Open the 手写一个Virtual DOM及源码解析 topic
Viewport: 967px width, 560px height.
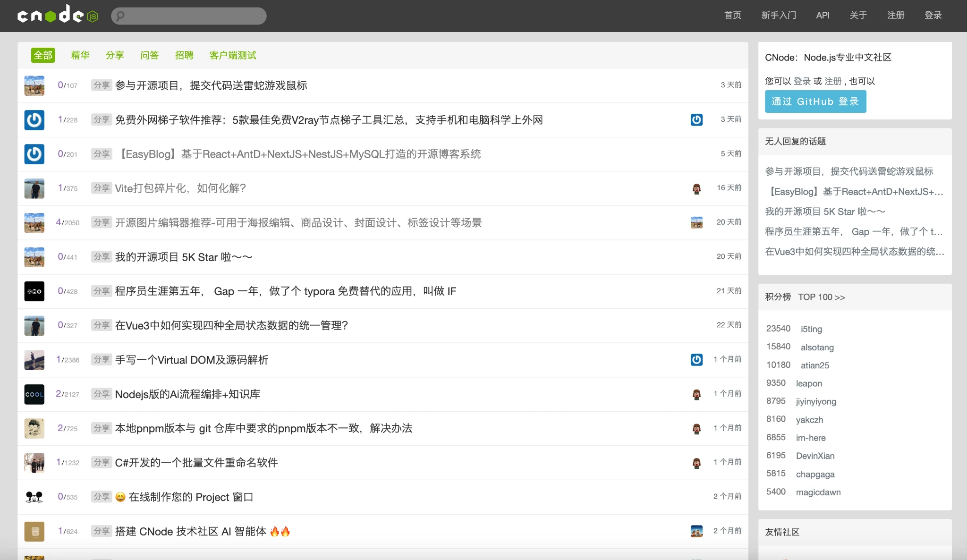point(192,360)
